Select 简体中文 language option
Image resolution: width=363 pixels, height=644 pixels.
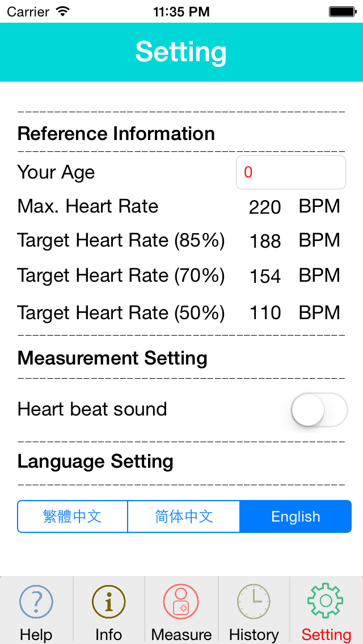(x=184, y=516)
